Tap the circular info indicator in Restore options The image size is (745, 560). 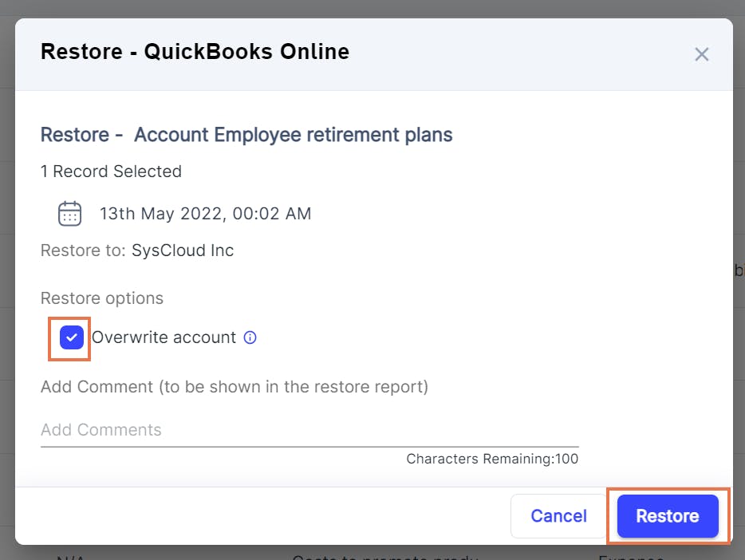click(249, 337)
